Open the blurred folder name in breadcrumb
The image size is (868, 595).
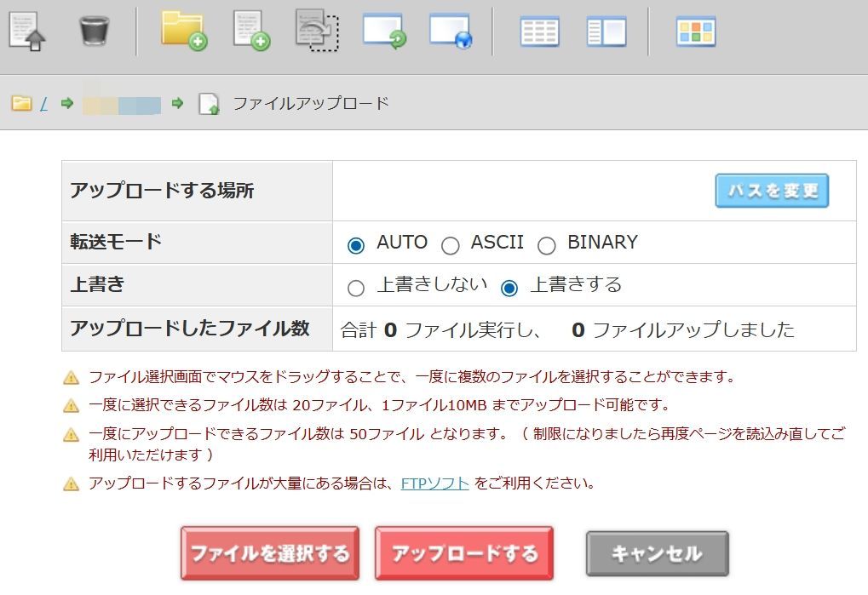click(122, 104)
